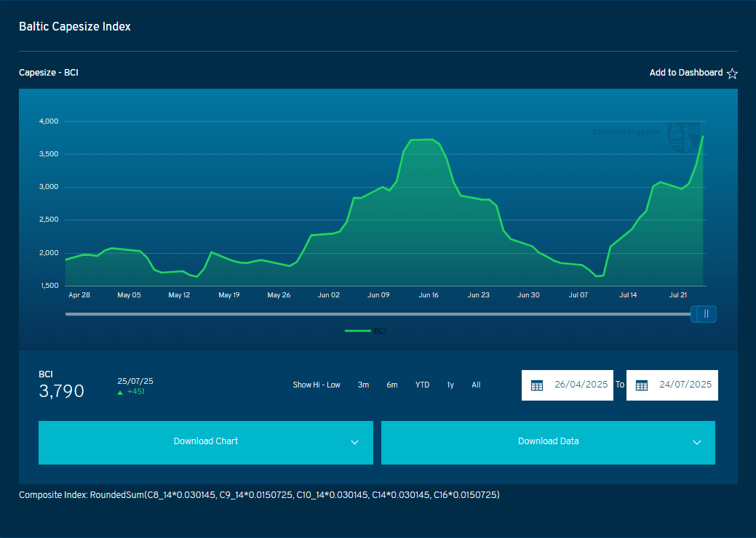Toggle Show Hi - Low option
Image resolution: width=756 pixels, height=538 pixels.
317,385
